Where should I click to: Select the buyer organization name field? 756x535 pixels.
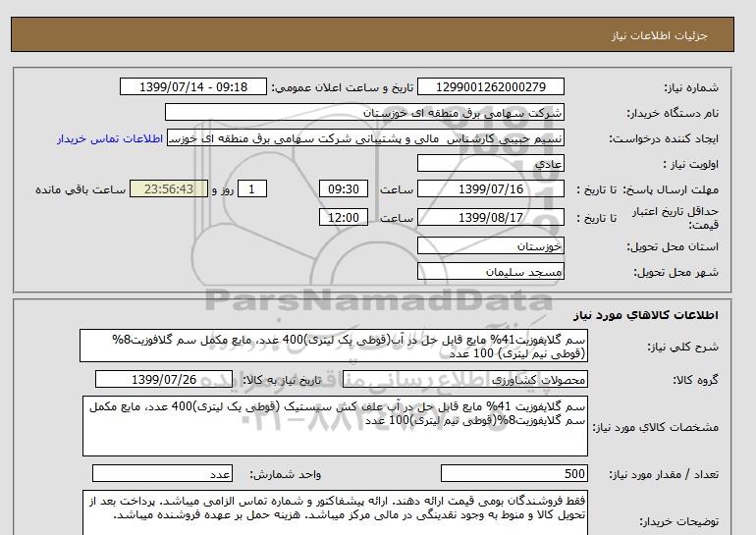(364, 112)
